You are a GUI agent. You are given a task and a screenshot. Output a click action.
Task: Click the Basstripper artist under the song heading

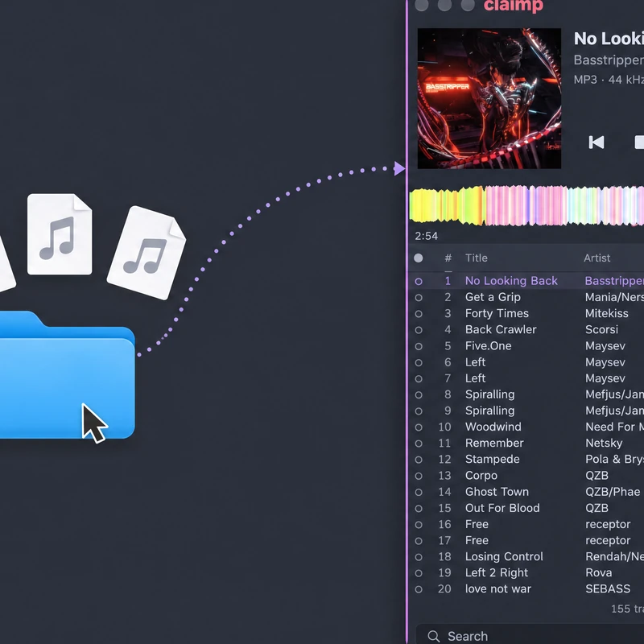point(609,60)
